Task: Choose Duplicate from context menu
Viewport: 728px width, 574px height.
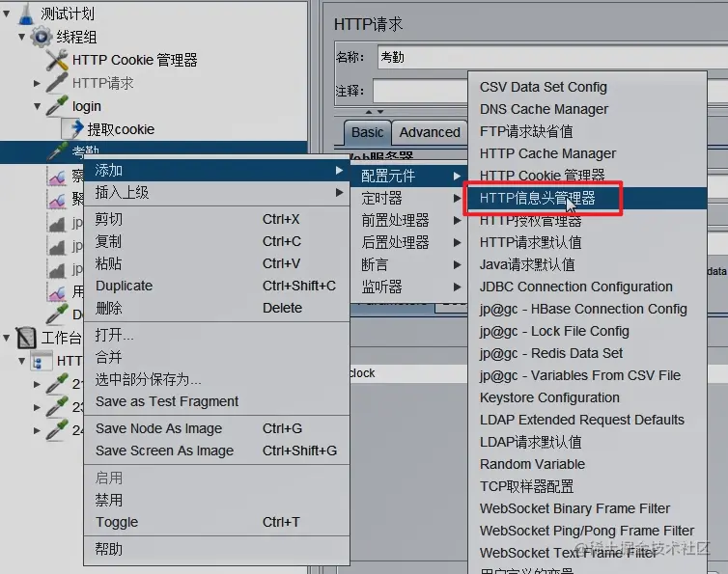Action: (x=216, y=286)
